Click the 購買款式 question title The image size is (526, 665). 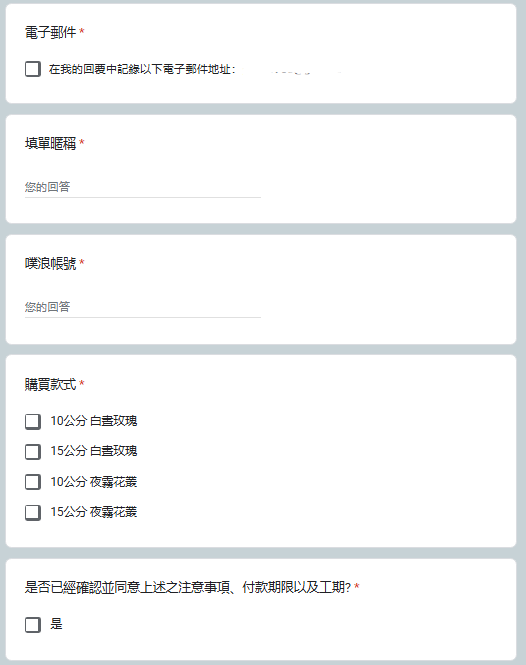pyautogui.click(x=50, y=384)
